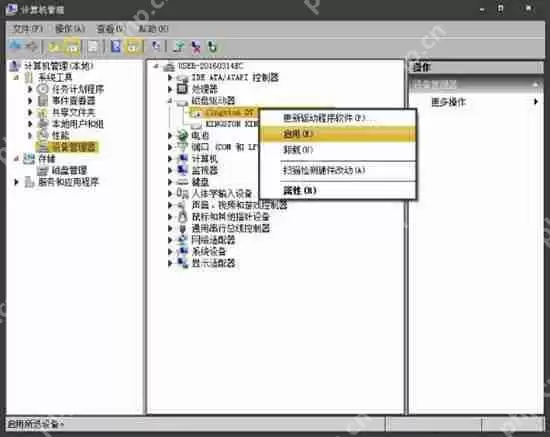Viewport: 550px width, 437px height.
Task: Select 声音、视频和游戏控制器 category
Action: (x=239, y=205)
